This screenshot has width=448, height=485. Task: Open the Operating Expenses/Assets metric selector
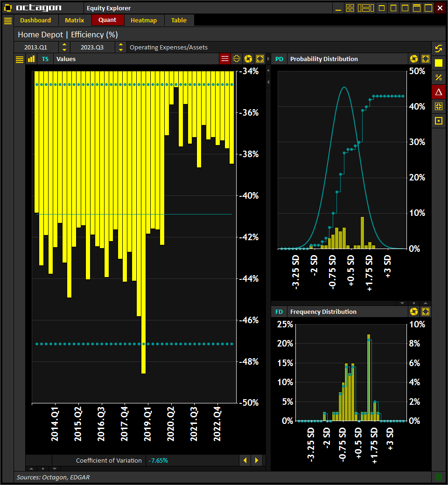(x=279, y=47)
